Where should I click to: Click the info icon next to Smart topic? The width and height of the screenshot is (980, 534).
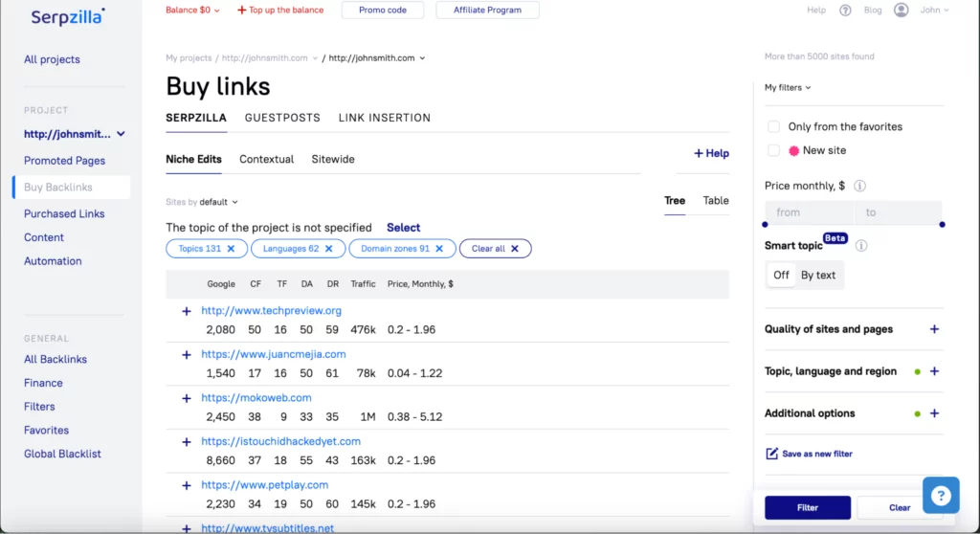click(861, 246)
